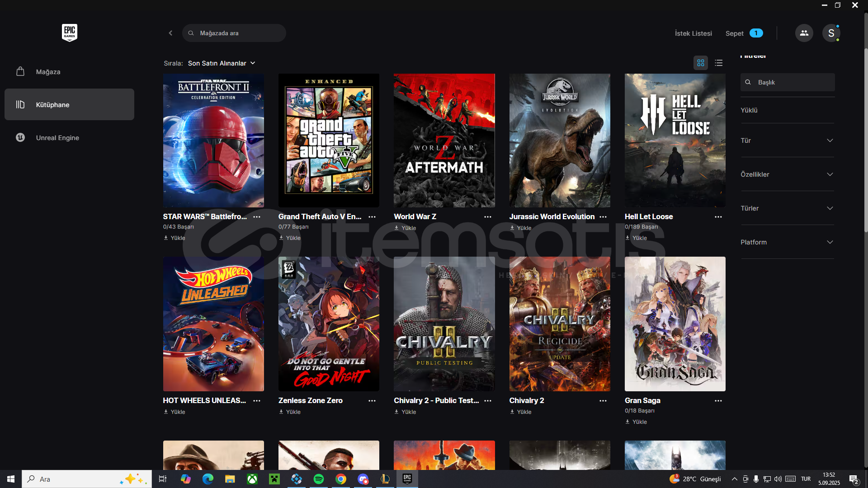Open options menu for Jurassic World Evolution
This screenshot has width=868, height=488.
tap(603, 217)
